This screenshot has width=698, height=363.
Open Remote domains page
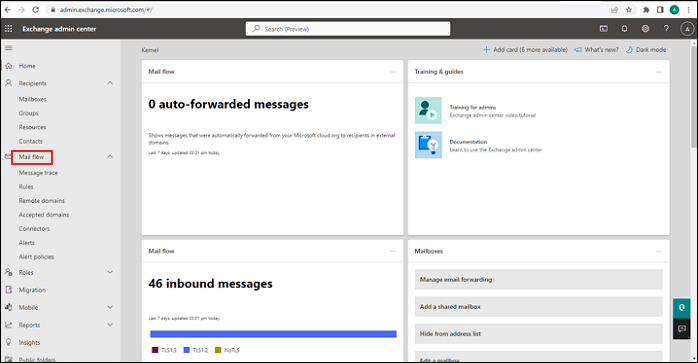(41, 201)
